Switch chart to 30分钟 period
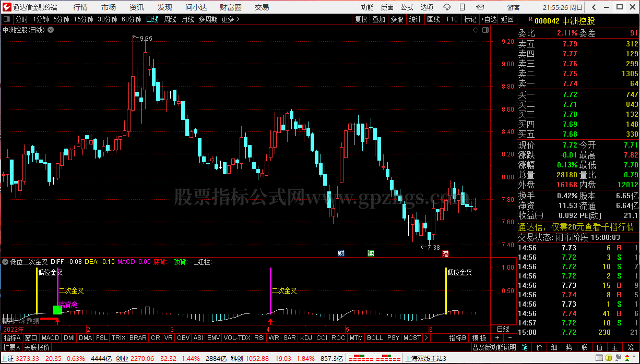 108,19
